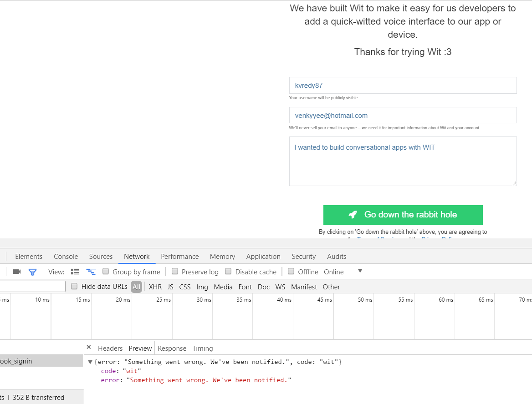Switch to the Console panel tab
532x404 pixels.
66,256
